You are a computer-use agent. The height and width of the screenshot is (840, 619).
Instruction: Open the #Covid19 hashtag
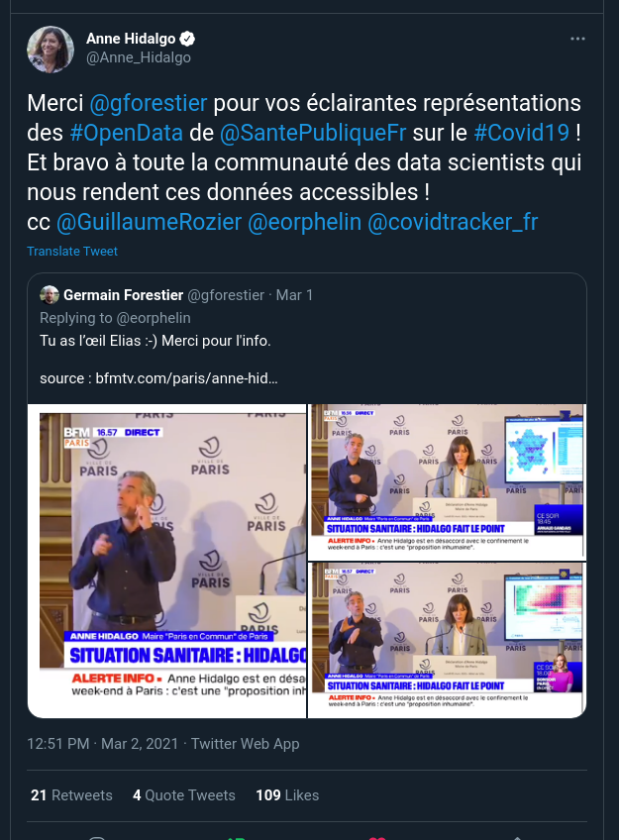521,132
